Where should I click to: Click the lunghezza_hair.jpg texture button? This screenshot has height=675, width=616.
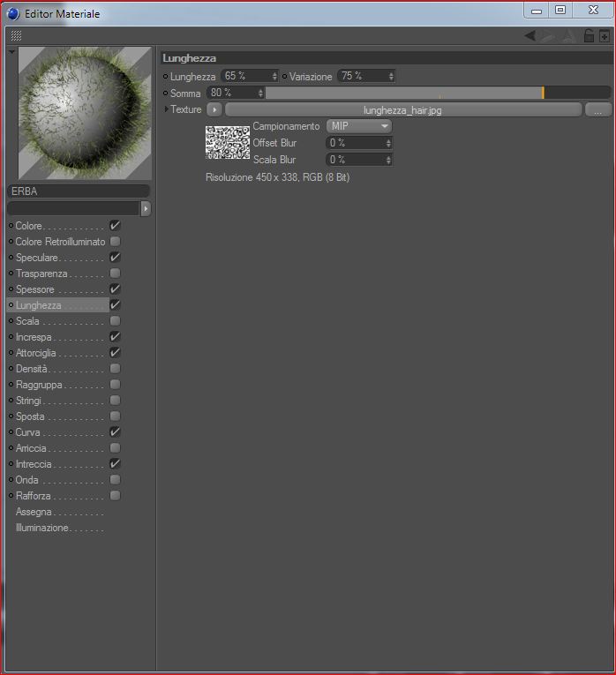403,110
